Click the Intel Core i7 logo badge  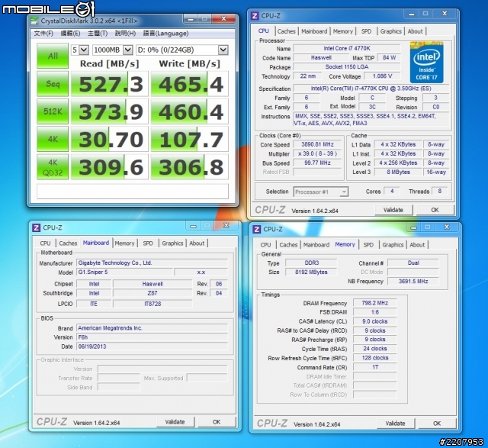(x=427, y=62)
